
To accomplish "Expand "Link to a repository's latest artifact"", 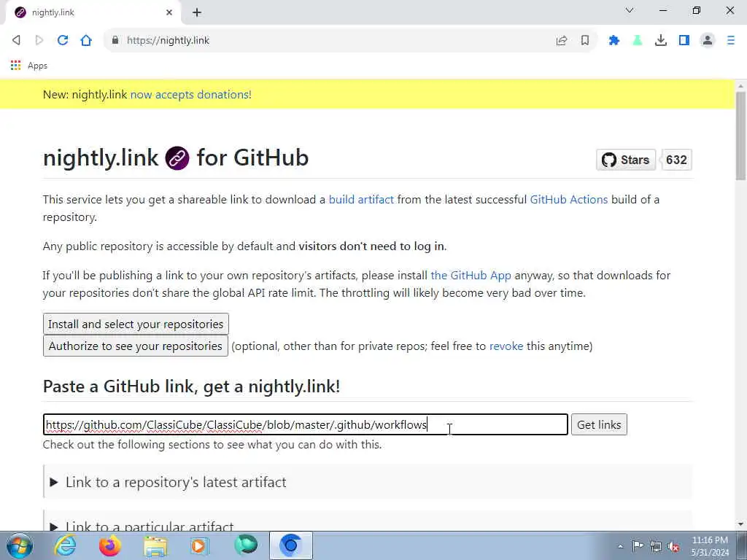I will pos(368,482).
